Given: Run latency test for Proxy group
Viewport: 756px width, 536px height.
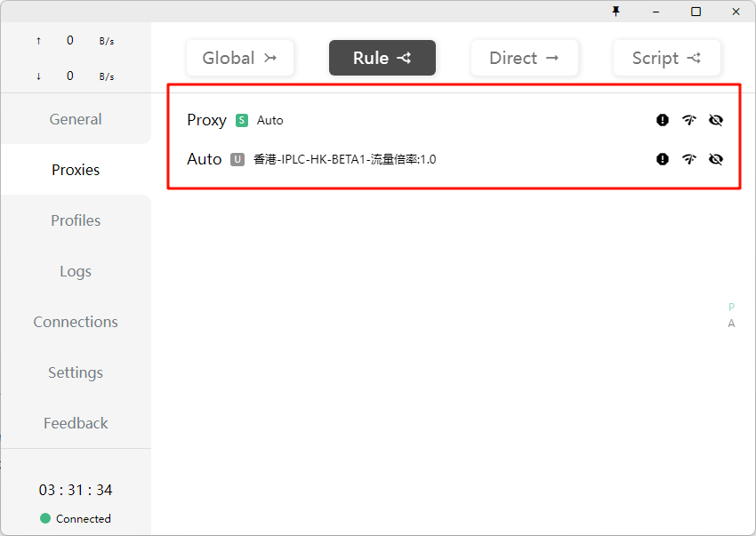Looking at the screenshot, I should point(689,120).
